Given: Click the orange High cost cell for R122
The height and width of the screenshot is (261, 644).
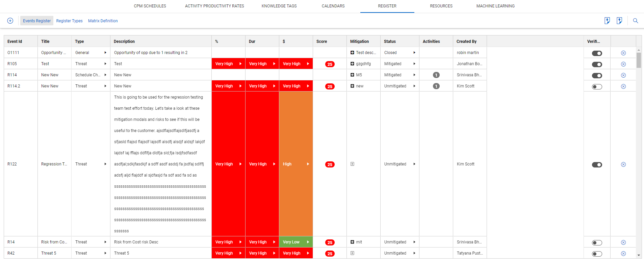Looking at the screenshot, I should click(x=295, y=164).
